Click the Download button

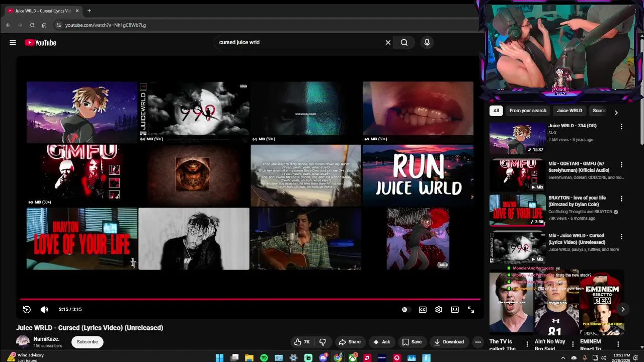pyautogui.click(x=449, y=342)
